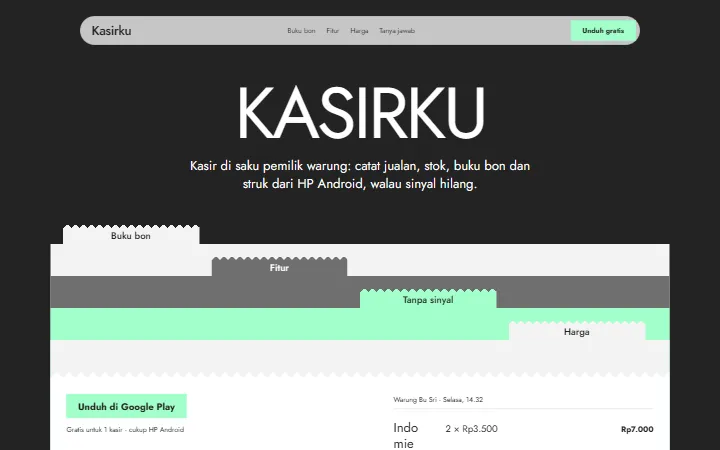This screenshot has width=720, height=450.
Task: Go to Fitur in top navigation
Action: coord(332,31)
